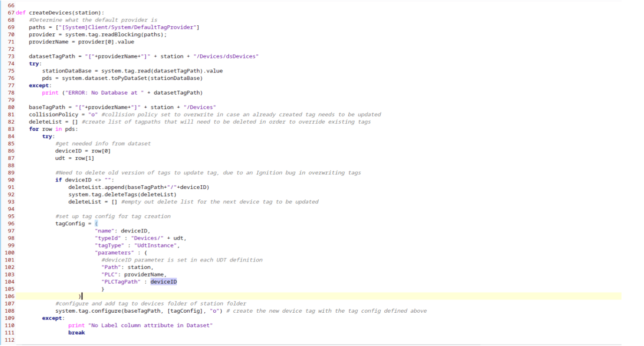Image resolution: width=644 pixels, height=346 pixels.
Task: Click '"PLCTagPath"' key on line 104
Action: coord(121,282)
